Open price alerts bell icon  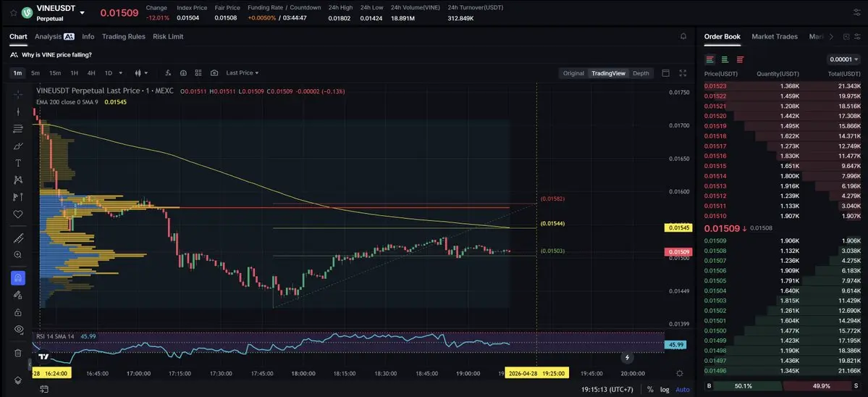tap(683, 36)
